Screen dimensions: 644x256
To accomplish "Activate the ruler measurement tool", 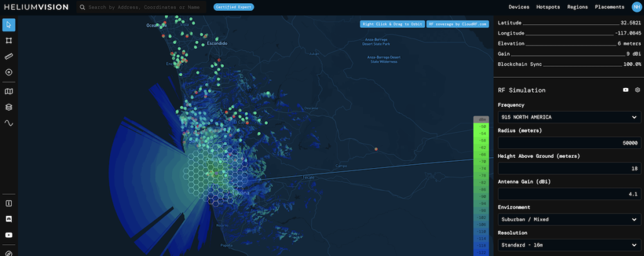I will 9,56.
